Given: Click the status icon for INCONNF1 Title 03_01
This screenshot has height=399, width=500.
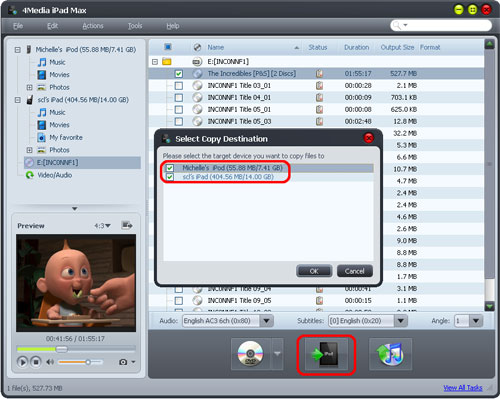Looking at the screenshot, I should (x=319, y=86).
